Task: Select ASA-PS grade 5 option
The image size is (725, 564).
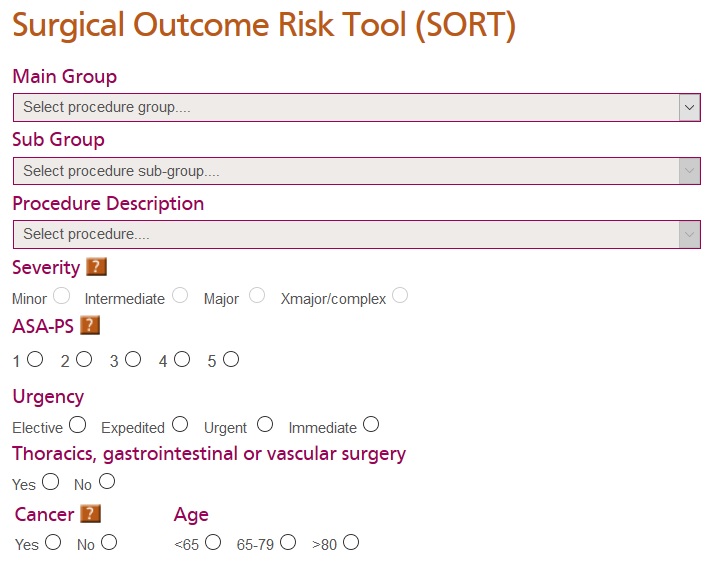Action: (x=231, y=359)
